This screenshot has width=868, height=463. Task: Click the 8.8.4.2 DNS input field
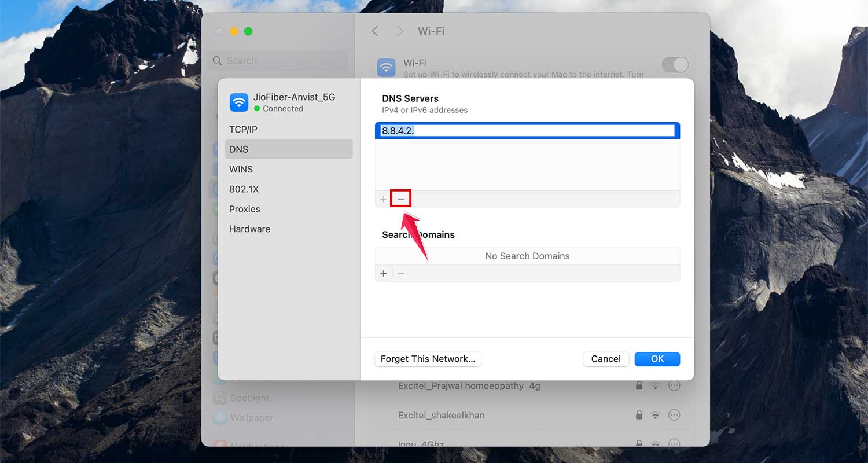pos(527,131)
